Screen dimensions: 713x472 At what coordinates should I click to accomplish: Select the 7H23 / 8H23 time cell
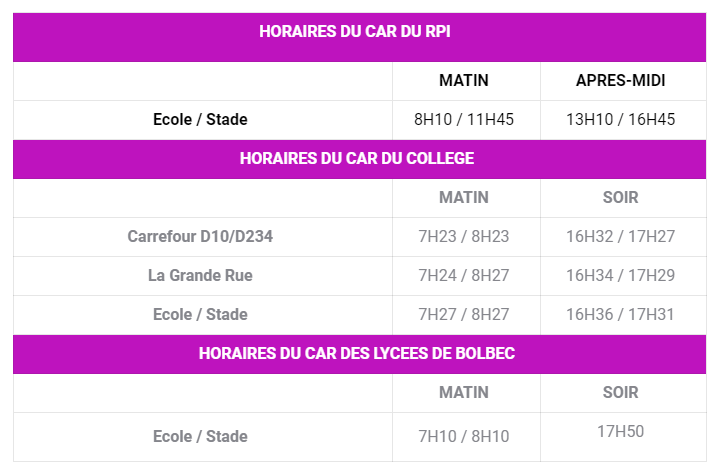coord(464,236)
